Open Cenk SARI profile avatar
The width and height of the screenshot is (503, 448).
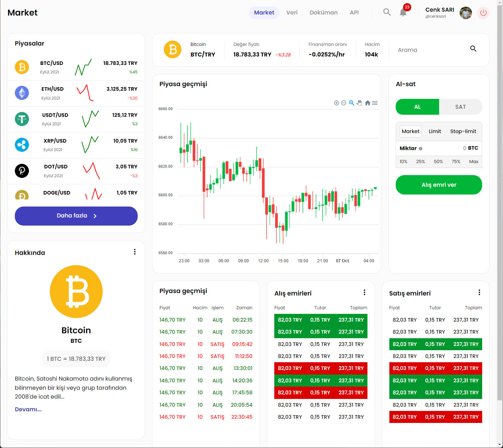pos(466,13)
